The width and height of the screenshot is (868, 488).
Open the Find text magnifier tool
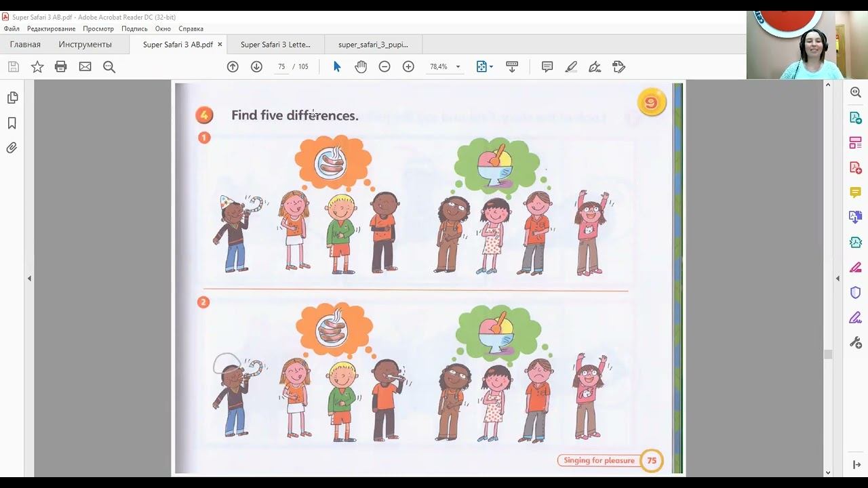tap(109, 66)
